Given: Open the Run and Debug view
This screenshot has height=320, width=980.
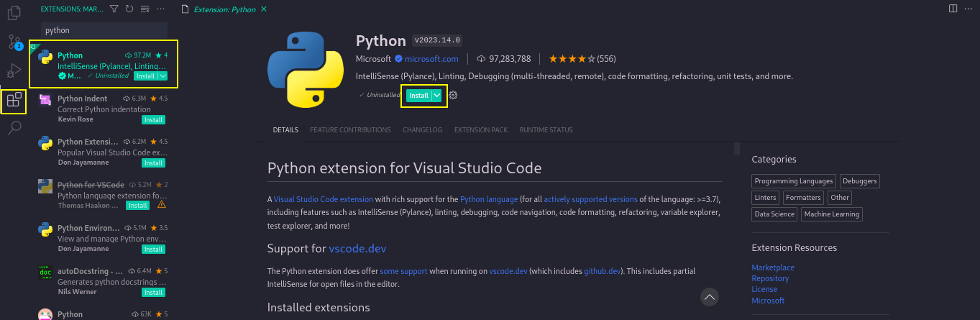Looking at the screenshot, I should [x=14, y=70].
